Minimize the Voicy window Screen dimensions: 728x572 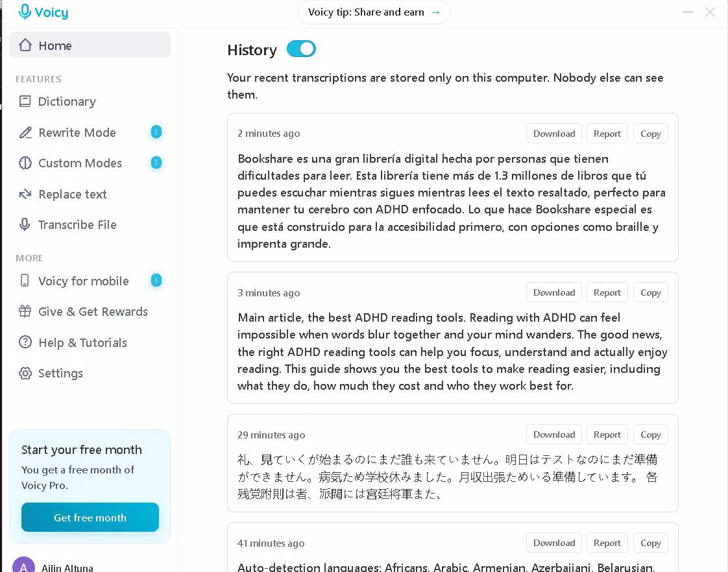688,12
